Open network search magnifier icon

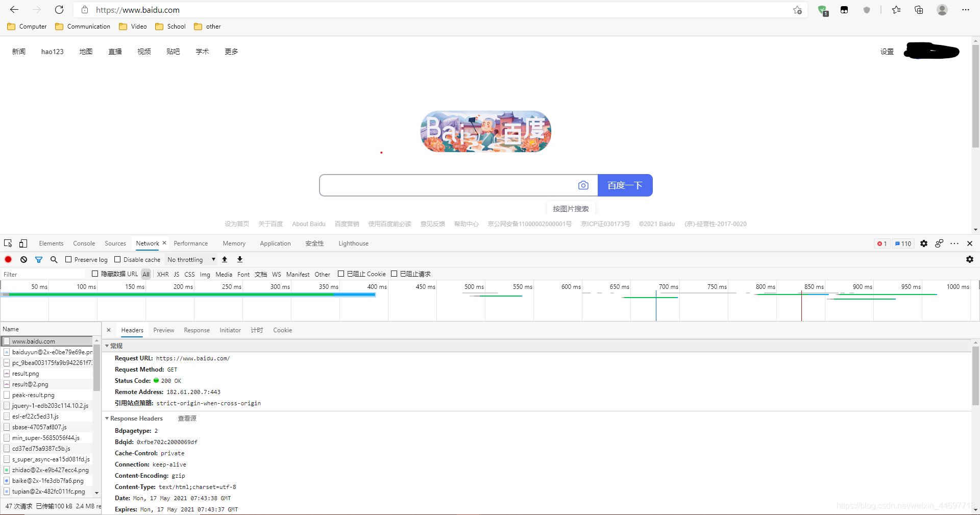click(54, 259)
